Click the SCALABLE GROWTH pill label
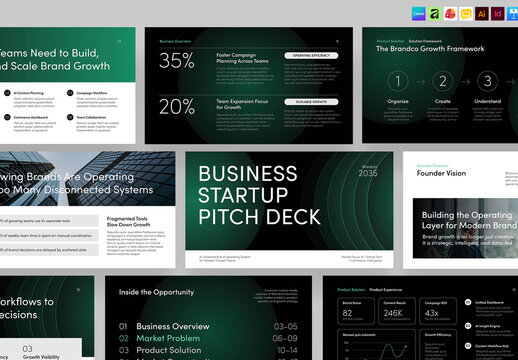 [311, 102]
